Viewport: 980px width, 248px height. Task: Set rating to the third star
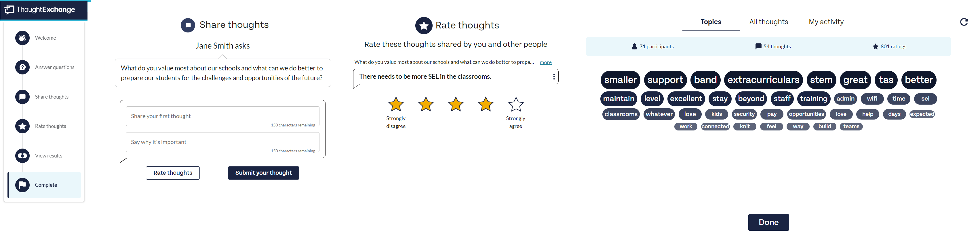click(455, 104)
